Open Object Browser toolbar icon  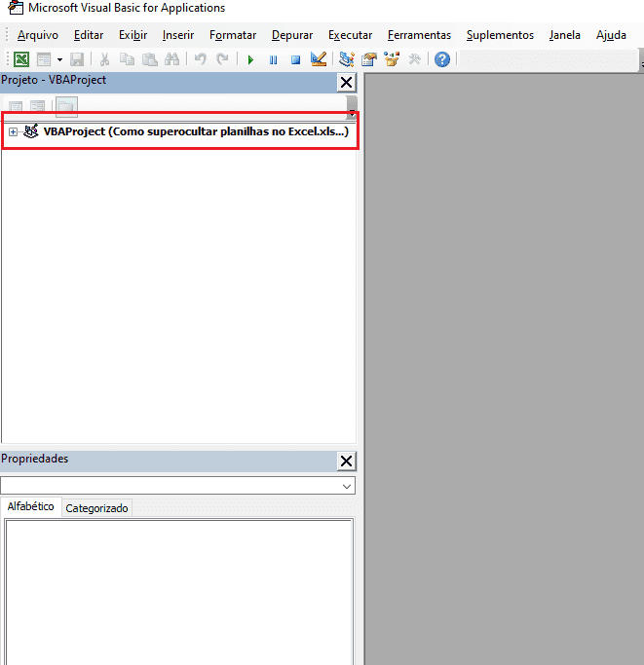(x=392, y=59)
